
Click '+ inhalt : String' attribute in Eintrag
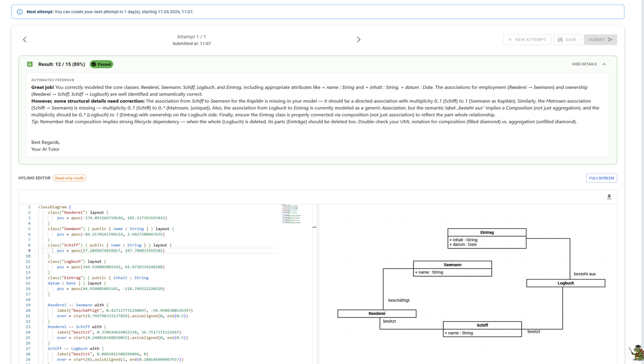(463, 240)
